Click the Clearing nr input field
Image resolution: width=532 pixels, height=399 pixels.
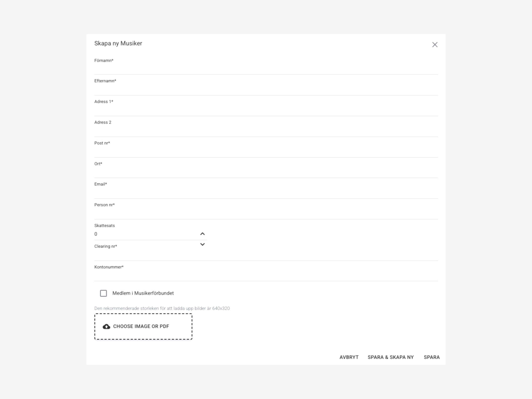click(x=266, y=255)
